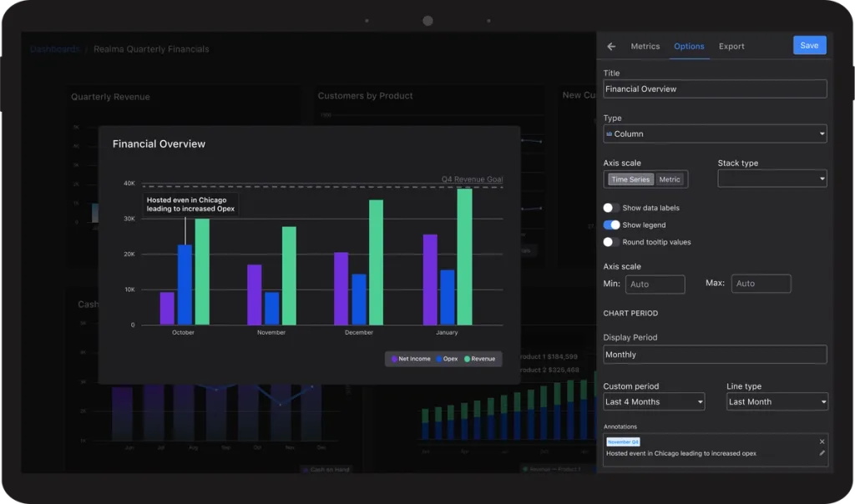The image size is (855, 504).
Task: Edit the annotation using pencil icon
Action: click(822, 453)
